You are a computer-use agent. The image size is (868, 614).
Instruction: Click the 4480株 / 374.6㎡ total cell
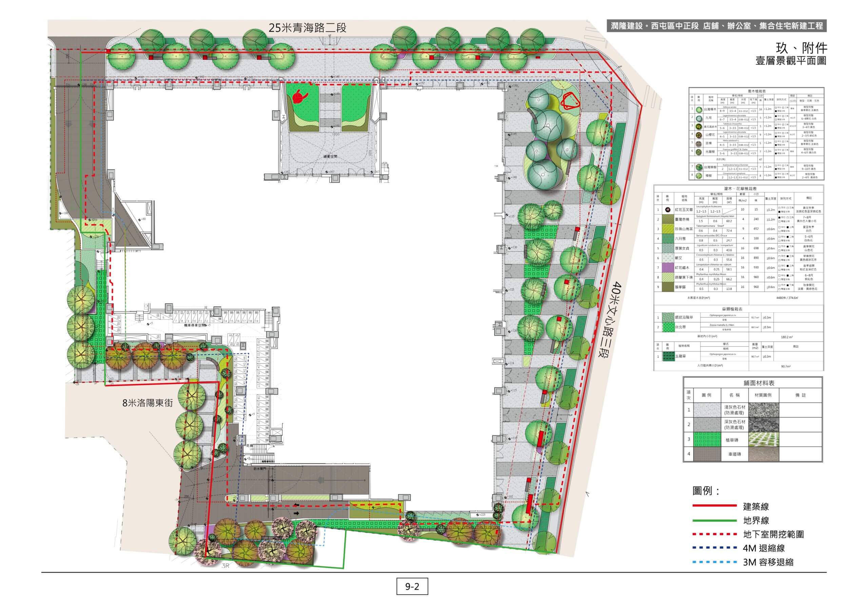click(787, 298)
